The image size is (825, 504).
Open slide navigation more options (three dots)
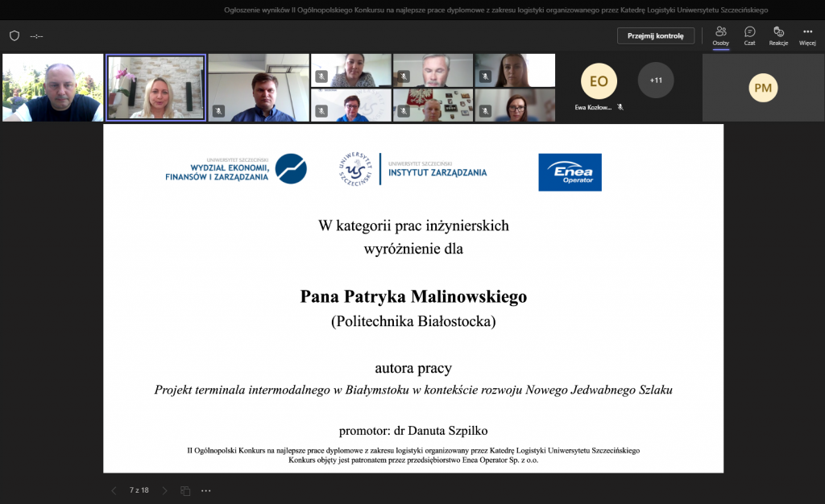tap(205, 490)
